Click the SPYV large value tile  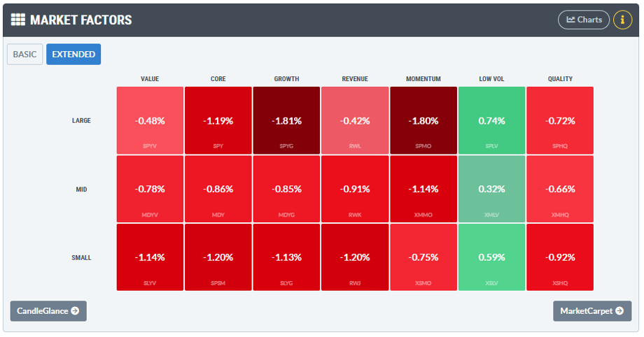point(150,120)
